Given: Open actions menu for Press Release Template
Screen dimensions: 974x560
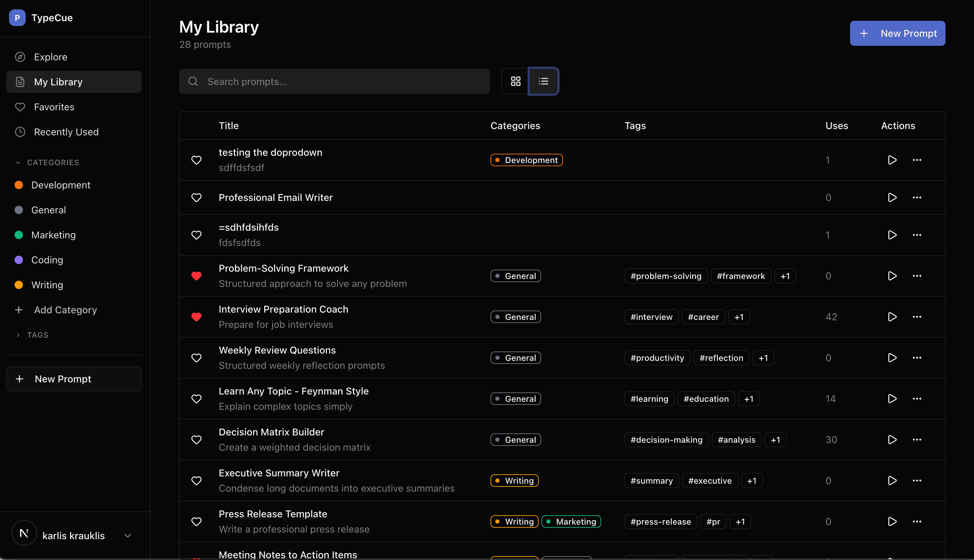Looking at the screenshot, I should pyautogui.click(x=917, y=521).
